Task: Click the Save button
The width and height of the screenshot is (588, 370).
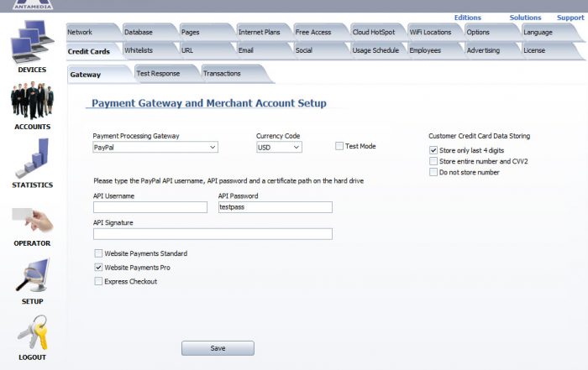Action: pyautogui.click(x=218, y=348)
